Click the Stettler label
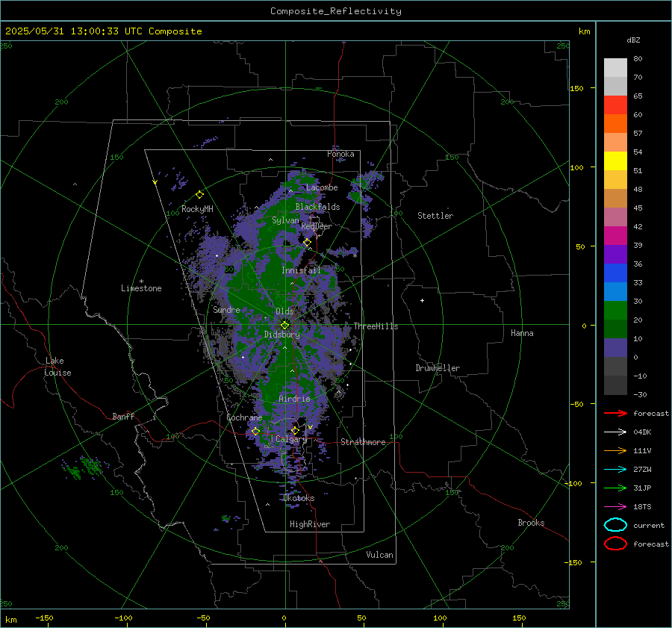 (435, 216)
